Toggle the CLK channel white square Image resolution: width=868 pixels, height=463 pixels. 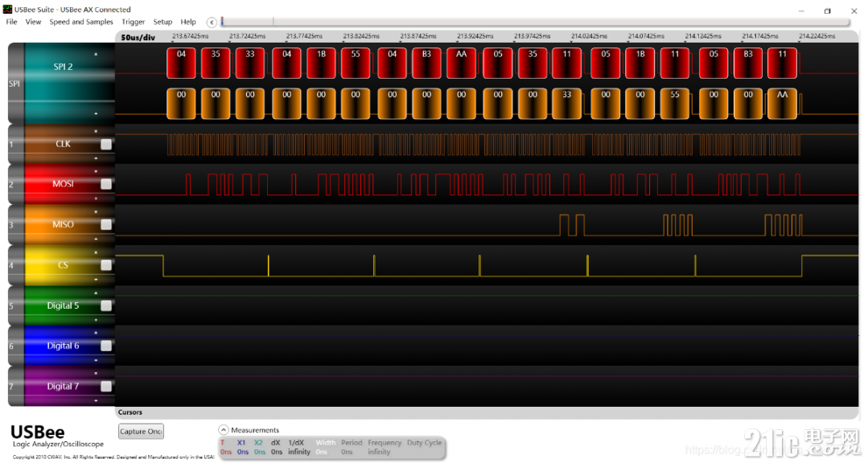pos(105,145)
